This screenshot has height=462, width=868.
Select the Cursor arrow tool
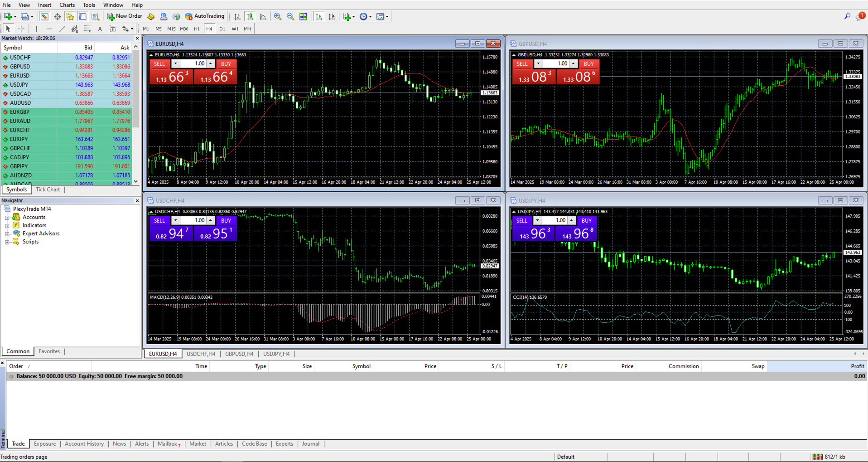[x=8, y=29]
